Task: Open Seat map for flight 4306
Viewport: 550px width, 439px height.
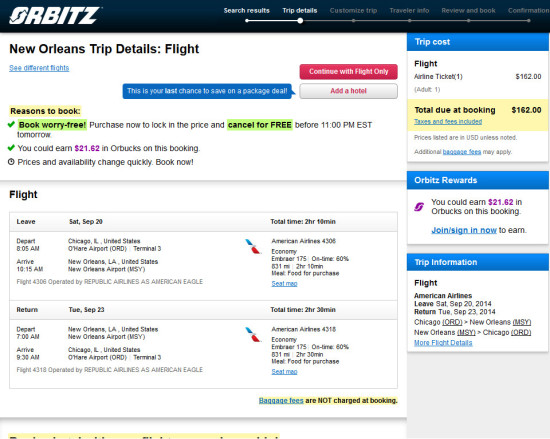Action: click(284, 283)
